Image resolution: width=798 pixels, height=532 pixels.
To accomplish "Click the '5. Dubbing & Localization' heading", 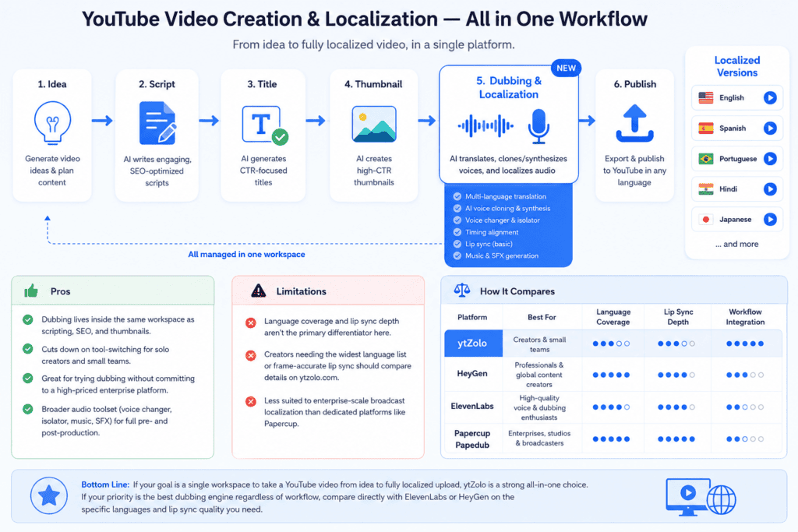I will pyautogui.click(x=508, y=87).
